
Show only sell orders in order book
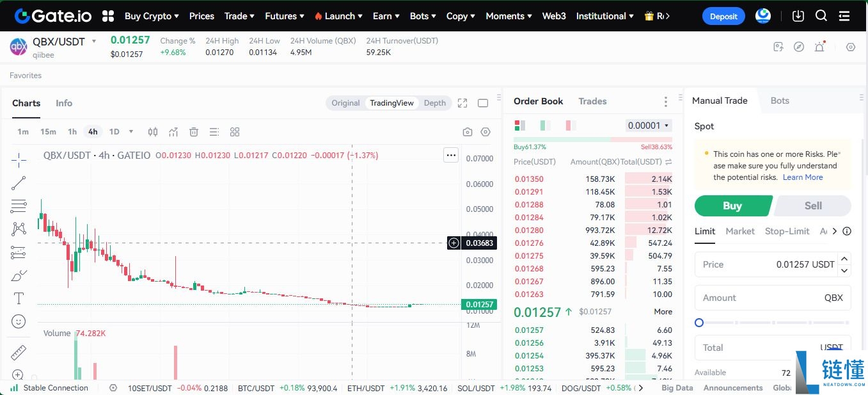(x=571, y=125)
